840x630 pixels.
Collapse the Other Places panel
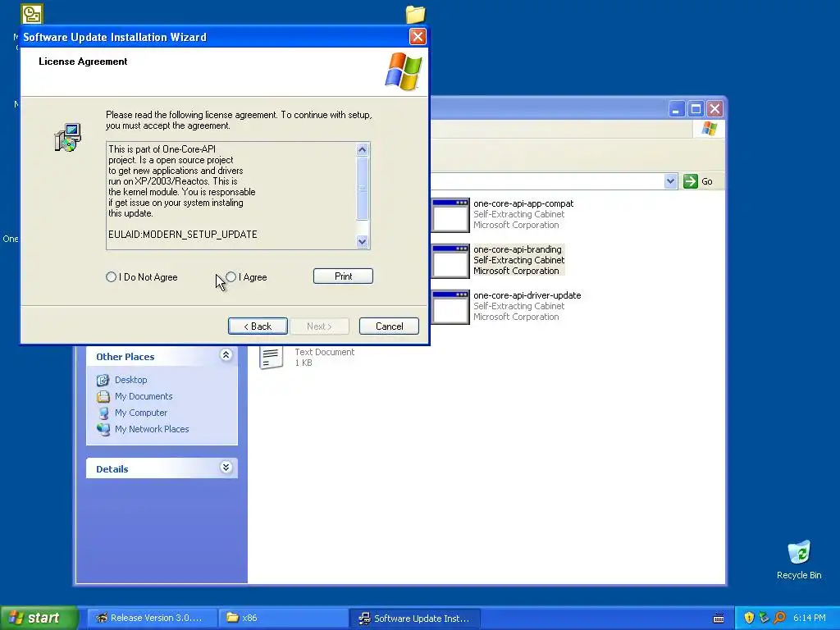[x=226, y=355]
